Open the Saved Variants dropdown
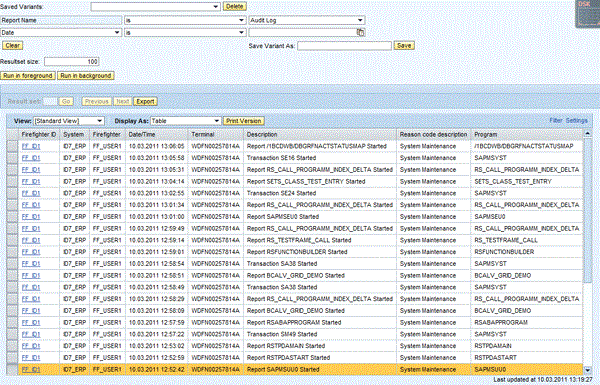600x385 pixels. click(155, 7)
